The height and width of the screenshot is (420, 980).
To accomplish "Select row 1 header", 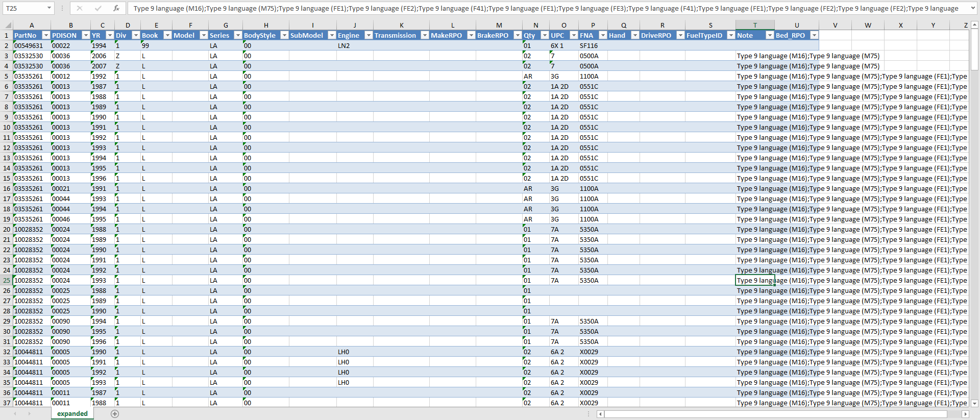I will [7, 35].
